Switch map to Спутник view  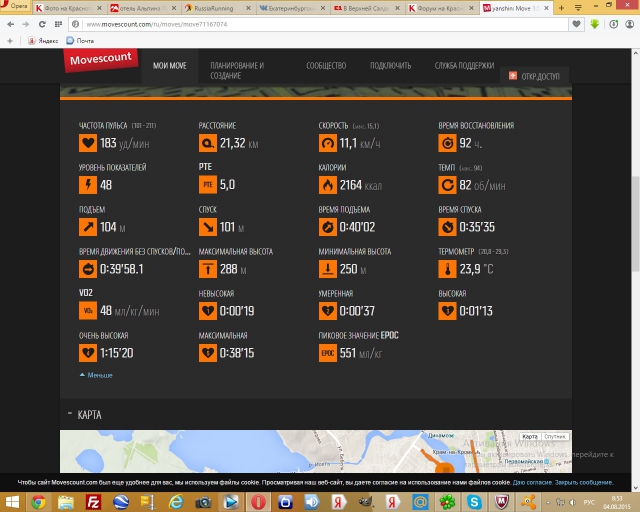(x=555, y=436)
